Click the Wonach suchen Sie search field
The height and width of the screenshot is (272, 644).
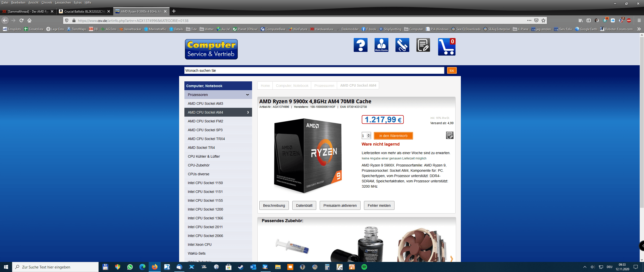pyautogui.click(x=314, y=71)
